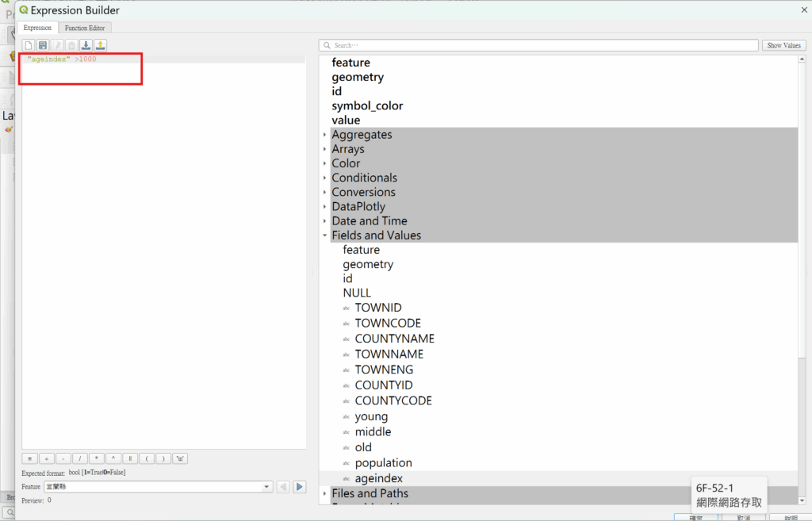Select the top-level bold 'feature' item
812x521 pixels.
coord(350,63)
